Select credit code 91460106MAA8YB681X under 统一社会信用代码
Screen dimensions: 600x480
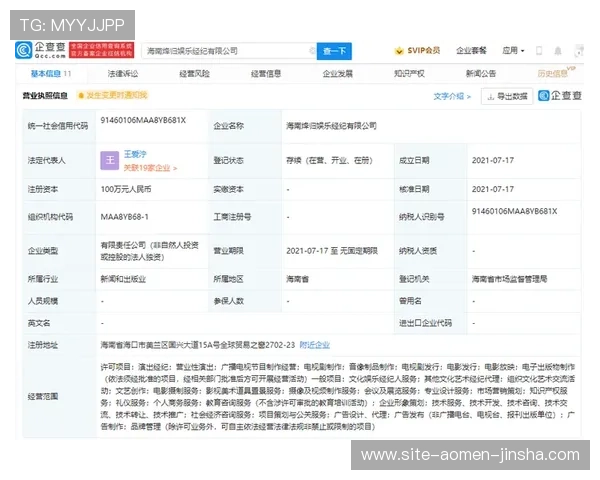pos(143,120)
